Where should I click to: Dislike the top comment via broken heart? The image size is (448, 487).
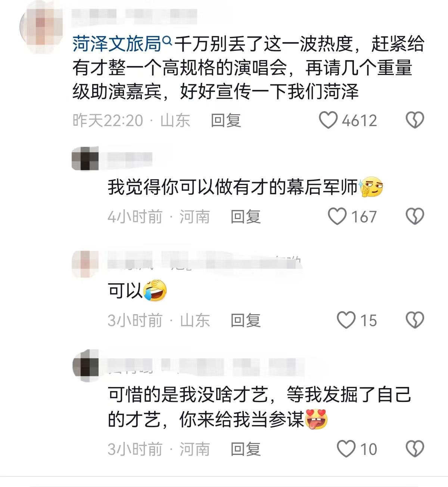click(x=415, y=120)
